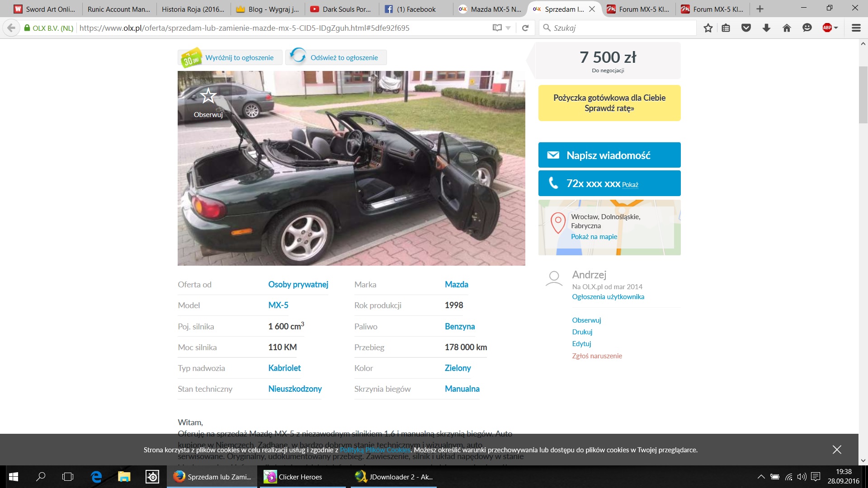Click the Ogłoszenia użytkownika link
The height and width of the screenshot is (488, 868).
pos(608,297)
